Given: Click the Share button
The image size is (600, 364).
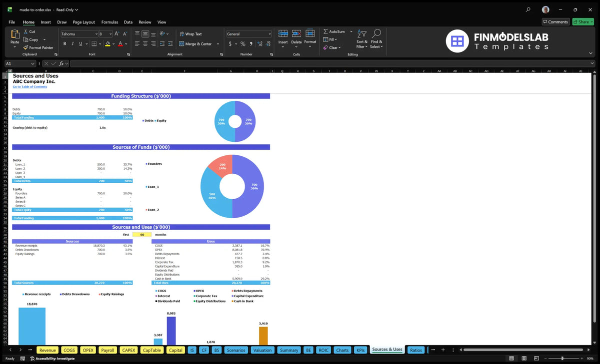Looking at the screenshot, I should [583, 21].
